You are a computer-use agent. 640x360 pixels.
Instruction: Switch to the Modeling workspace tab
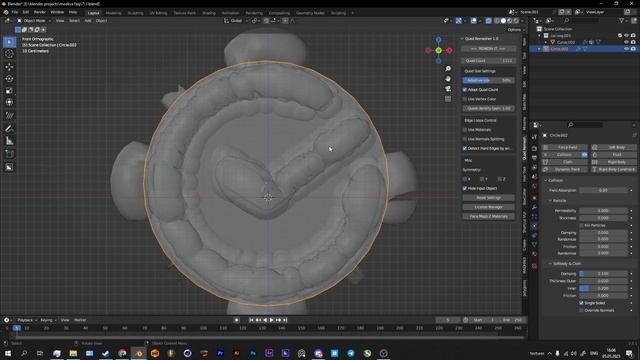pos(113,13)
